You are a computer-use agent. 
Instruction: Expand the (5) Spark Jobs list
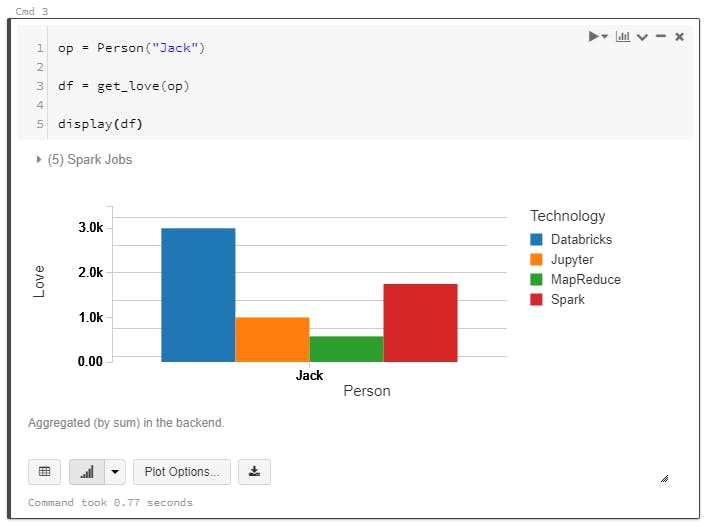point(84,159)
